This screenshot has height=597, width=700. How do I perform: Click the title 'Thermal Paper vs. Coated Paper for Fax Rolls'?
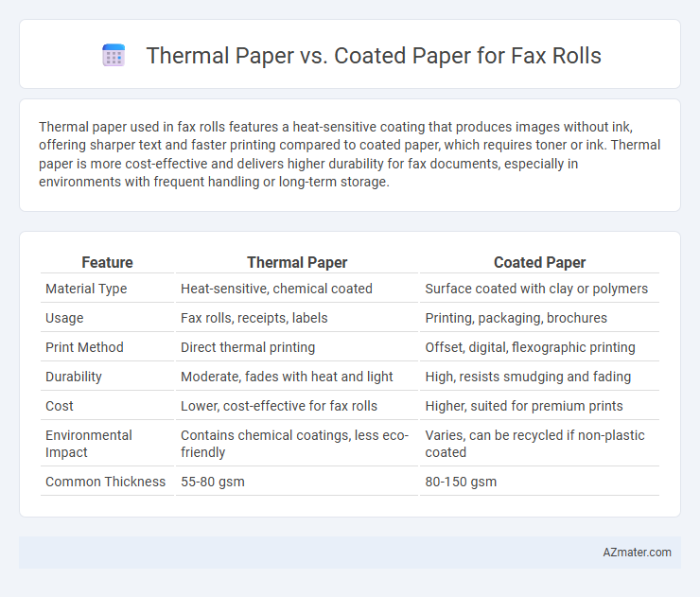point(374,56)
